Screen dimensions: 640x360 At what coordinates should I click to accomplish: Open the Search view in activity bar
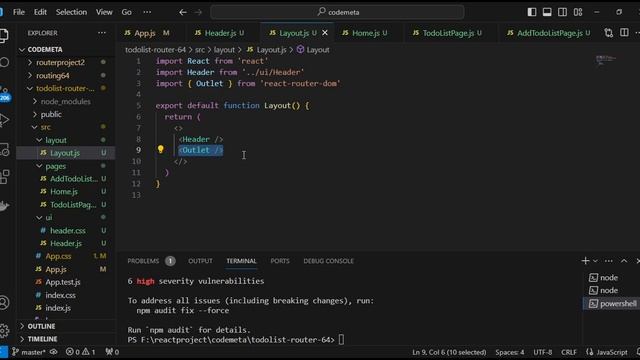[x=4, y=62]
